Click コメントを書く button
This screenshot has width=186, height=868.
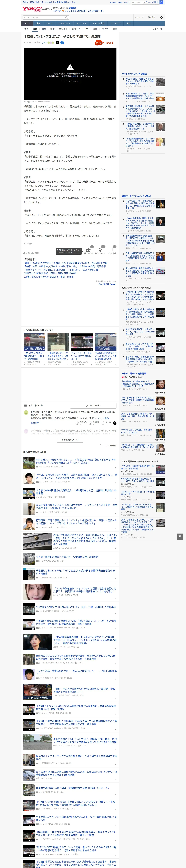click(x=93, y=406)
